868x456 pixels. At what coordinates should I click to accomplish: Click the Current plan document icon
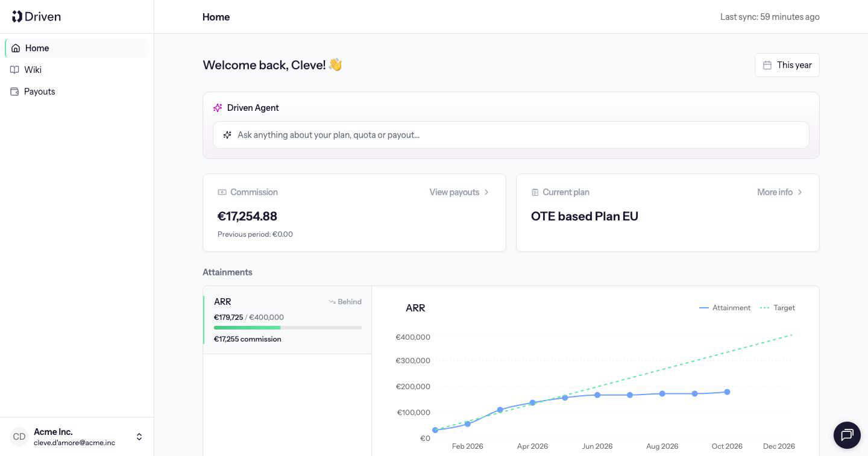point(535,192)
